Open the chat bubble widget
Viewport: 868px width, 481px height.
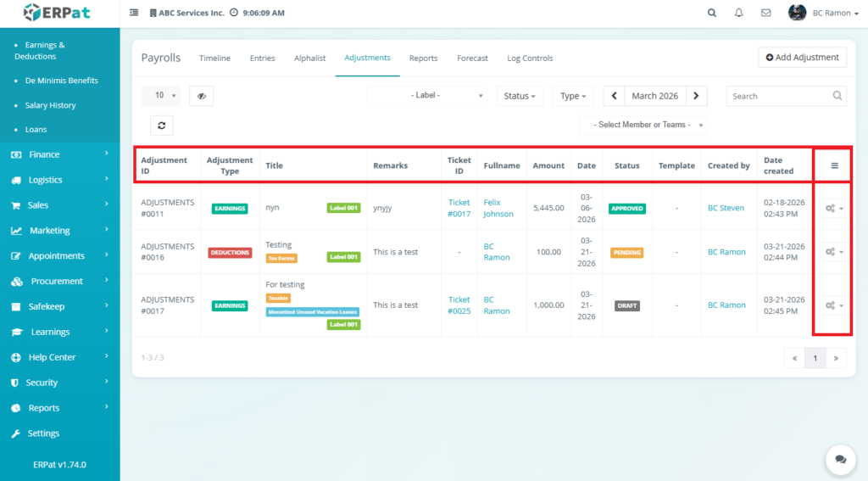point(840,459)
